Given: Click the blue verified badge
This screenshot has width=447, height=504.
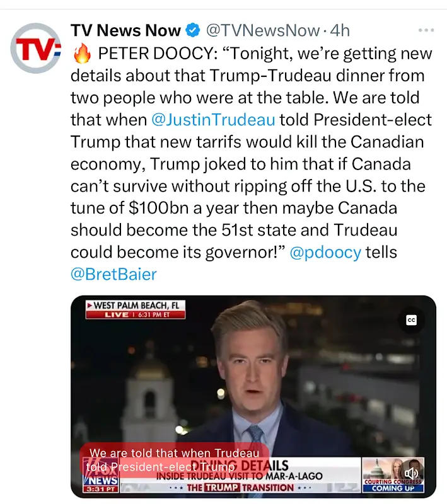Looking at the screenshot, I should (193, 30).
